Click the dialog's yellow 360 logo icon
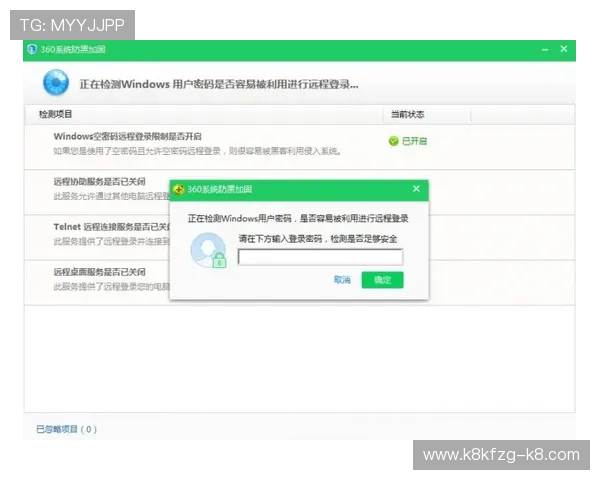 pyautogui.click(x=179, y=189)
